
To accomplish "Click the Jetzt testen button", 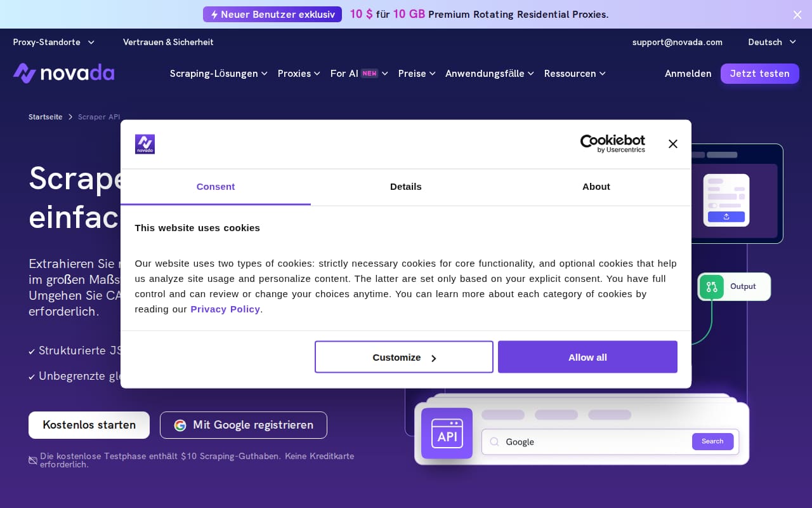I will (760, 74).
